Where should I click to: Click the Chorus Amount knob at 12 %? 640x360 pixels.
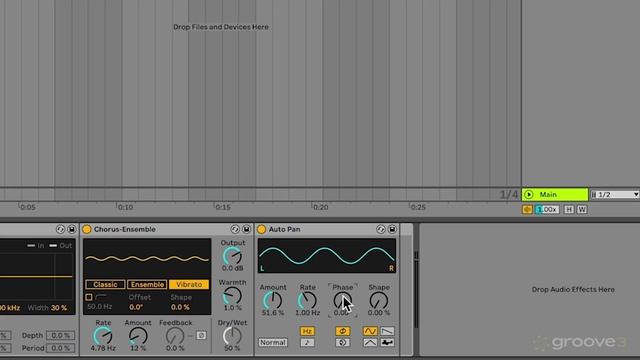click(x=138, y=336)
